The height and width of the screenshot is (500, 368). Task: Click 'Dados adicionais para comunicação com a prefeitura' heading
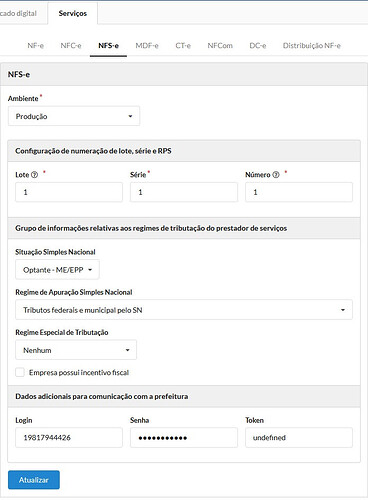coord(102,396)
